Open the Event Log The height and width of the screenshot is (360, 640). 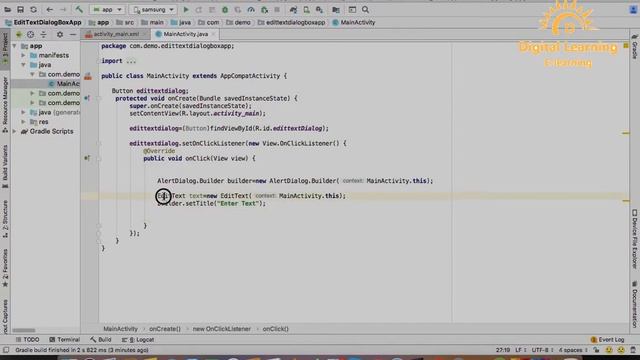(x=607, y=340)
